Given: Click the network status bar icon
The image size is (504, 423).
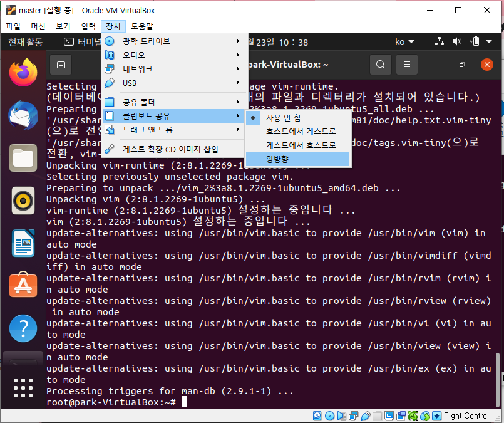Looking at the screenshot, I should pyautogui.click(x=353, y=416).
